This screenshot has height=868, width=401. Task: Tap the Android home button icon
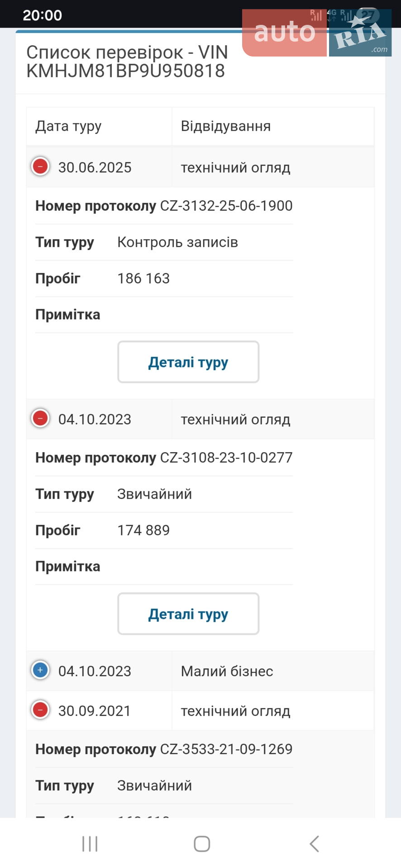202,844
